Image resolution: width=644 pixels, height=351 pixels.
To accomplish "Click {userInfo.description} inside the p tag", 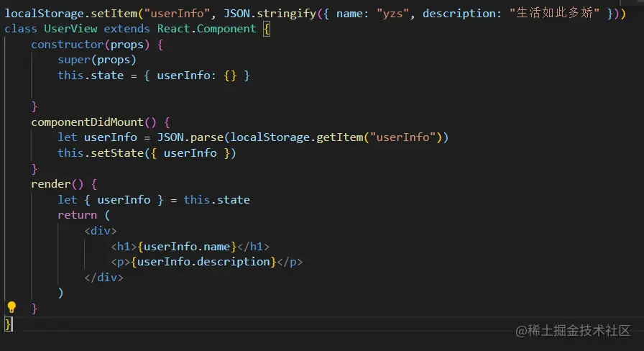I will pyautogui.click(x=203, y=262).
